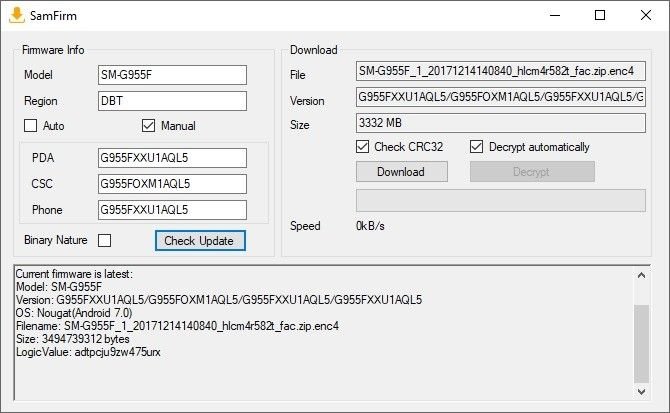Toggle the Check CRC32 checkbox
Viewport: 670px width, 413px height.
coord(362,147)
